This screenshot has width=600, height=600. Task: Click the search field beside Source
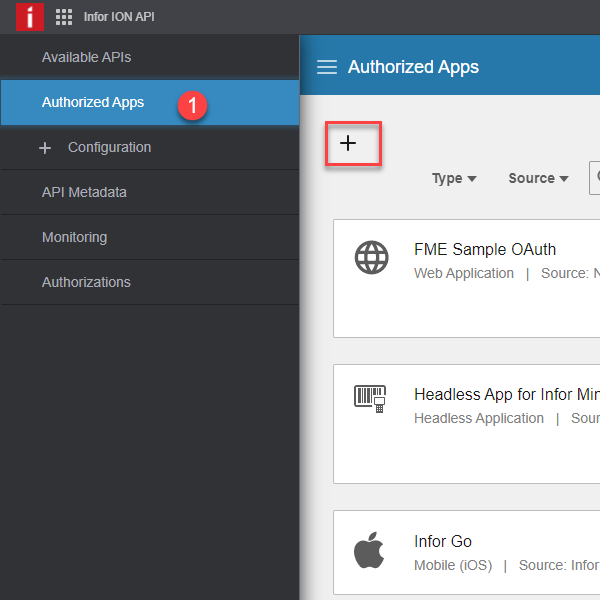tap(595, 178)
